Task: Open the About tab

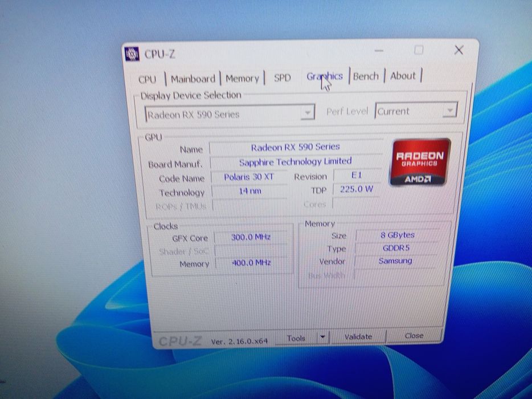Action: coord(403,76)
